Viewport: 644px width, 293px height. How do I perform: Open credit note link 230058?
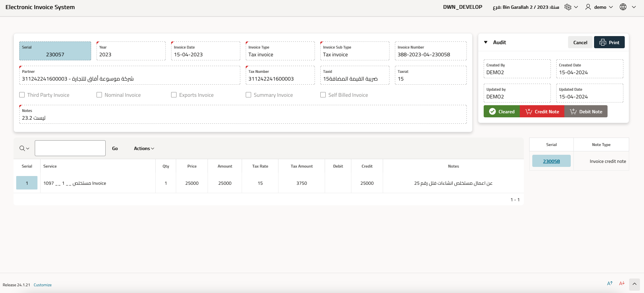point(552,161)
